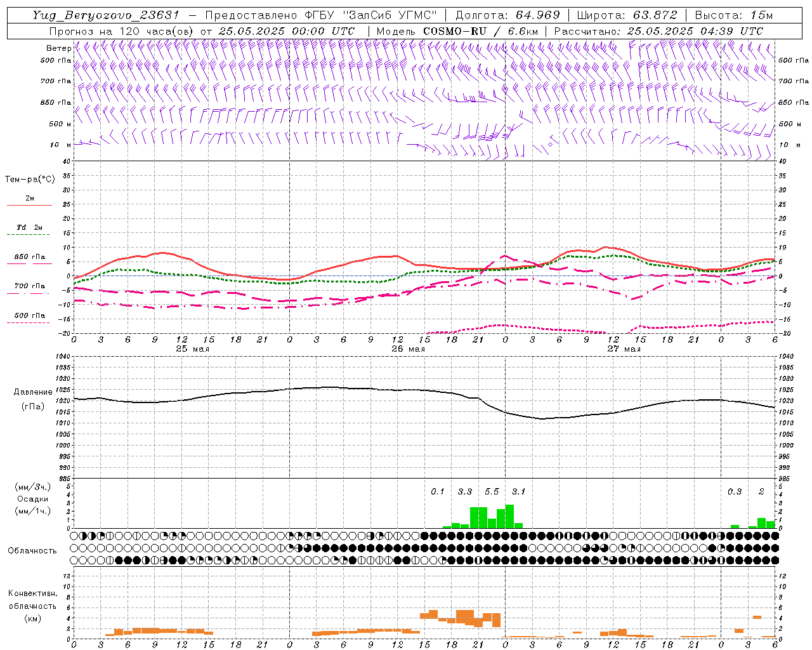Click the Тем-ра(°C) axis label
The height and width of the screenshot is (650, 812).
[x=30, y=180]
